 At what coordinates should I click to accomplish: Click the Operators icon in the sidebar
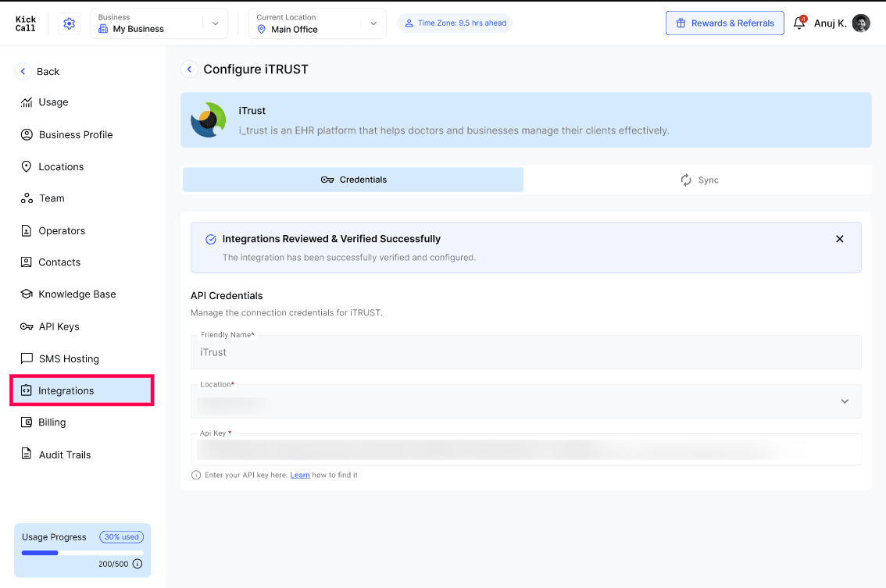(26, 230)
